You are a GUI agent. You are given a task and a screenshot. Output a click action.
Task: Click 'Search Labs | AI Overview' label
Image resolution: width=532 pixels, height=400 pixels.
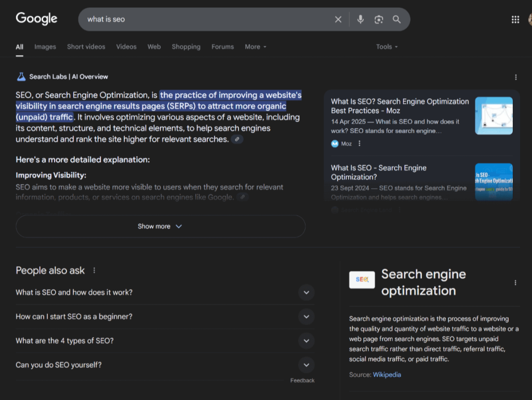coord(69,77)
